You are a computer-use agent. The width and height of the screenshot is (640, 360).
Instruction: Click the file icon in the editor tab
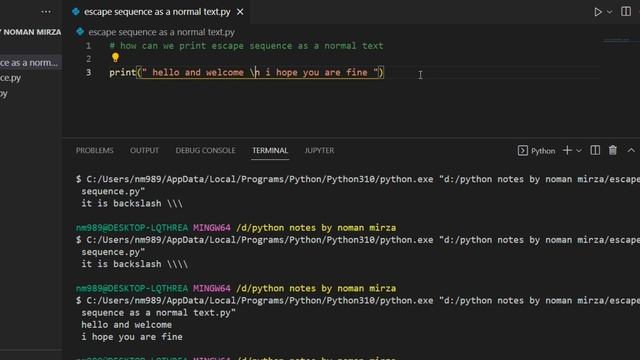76,12
